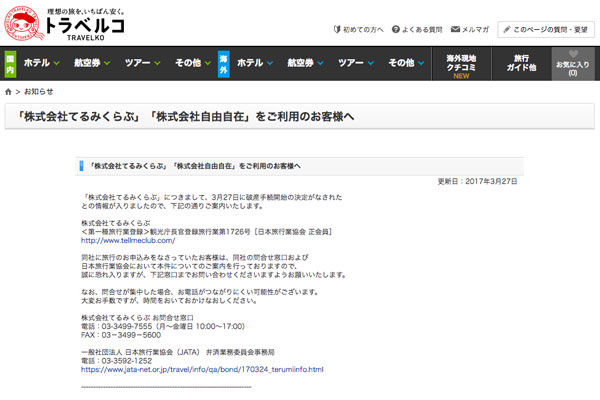600x400 pixels.
Task: Open the overseas 航空券 menu
Action: pyautogui.click(x=300, y=63)
